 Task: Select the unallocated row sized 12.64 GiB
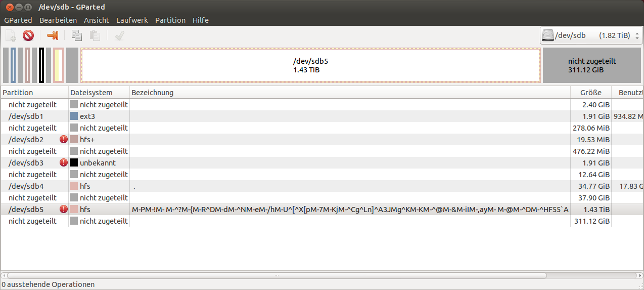click(322, 175)
